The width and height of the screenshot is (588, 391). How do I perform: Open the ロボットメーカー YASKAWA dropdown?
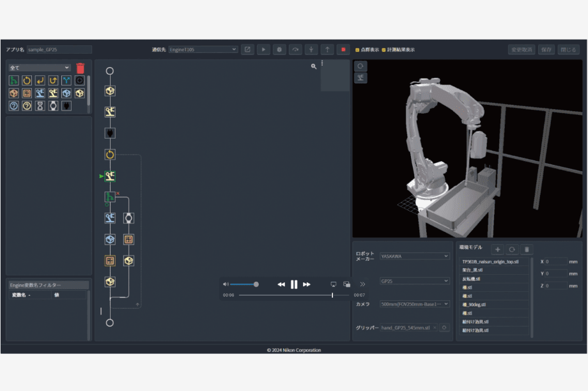[x=414, y=256]
